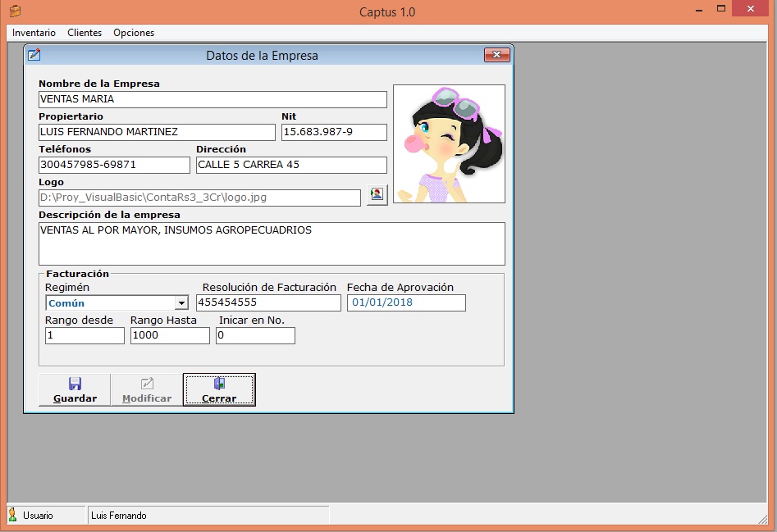This screenshot has width=777, height=532.
Task: Select the Propiertario text field
Action: tap(157, 132)
